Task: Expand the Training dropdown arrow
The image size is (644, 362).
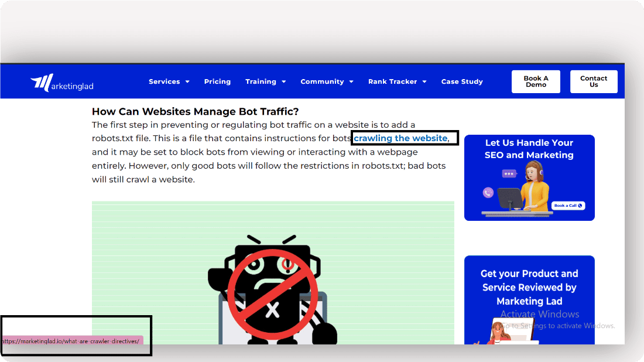Action: [x=284, y=82]
